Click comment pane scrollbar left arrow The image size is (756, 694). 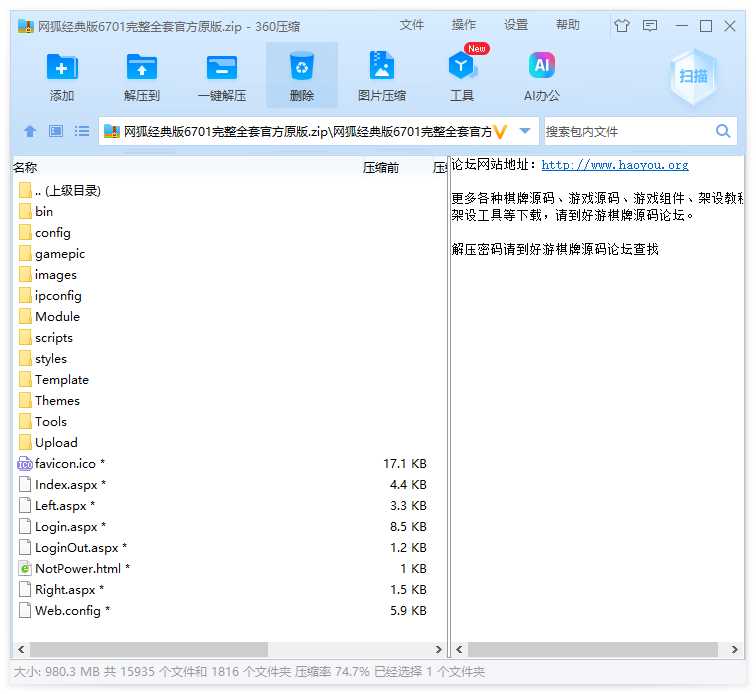459,649
